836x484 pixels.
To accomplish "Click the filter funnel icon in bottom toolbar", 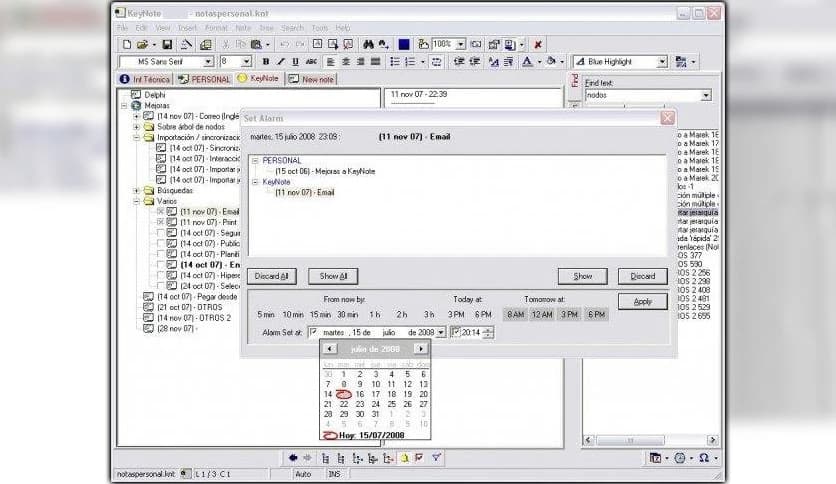I will (x=436, y=458).
